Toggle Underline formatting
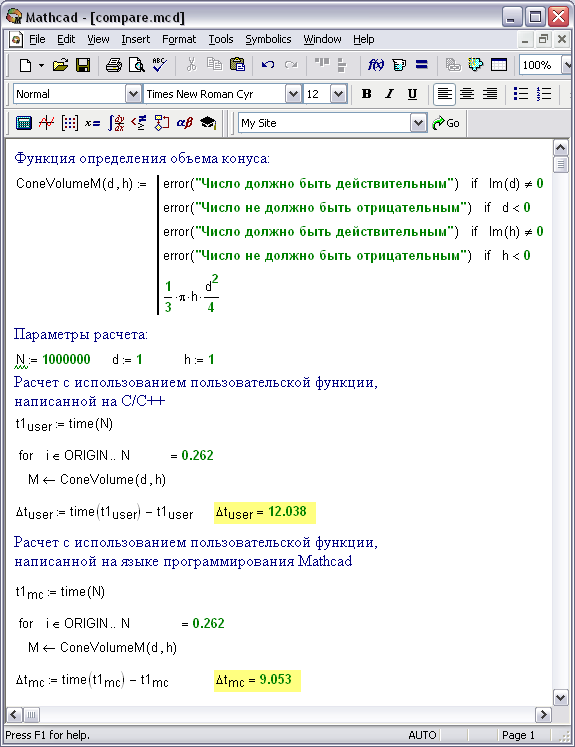The width and height of the screenshot is (575, 747). [x=412, y=94]
